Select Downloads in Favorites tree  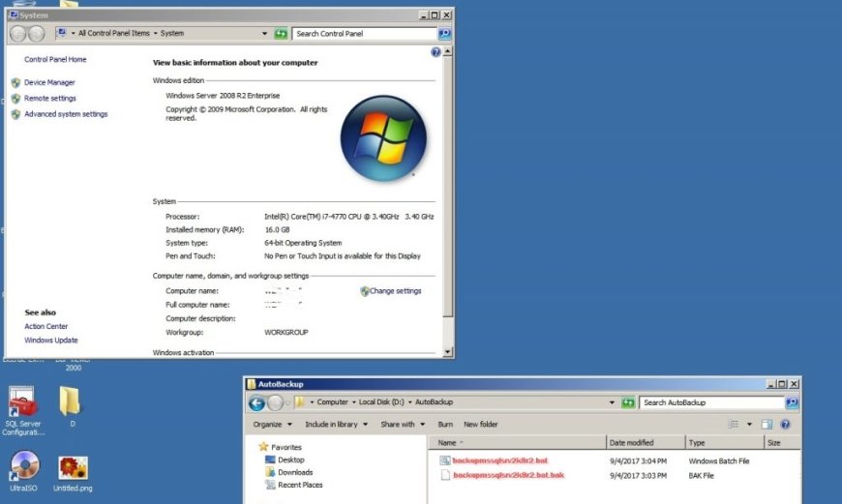[x=295, y=472]
